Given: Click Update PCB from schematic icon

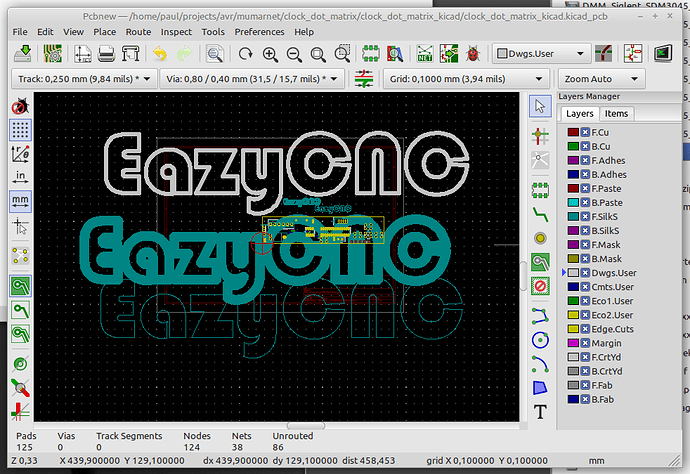Looking at the screenshot, I should pyautogui.click(x=449, y=54).
